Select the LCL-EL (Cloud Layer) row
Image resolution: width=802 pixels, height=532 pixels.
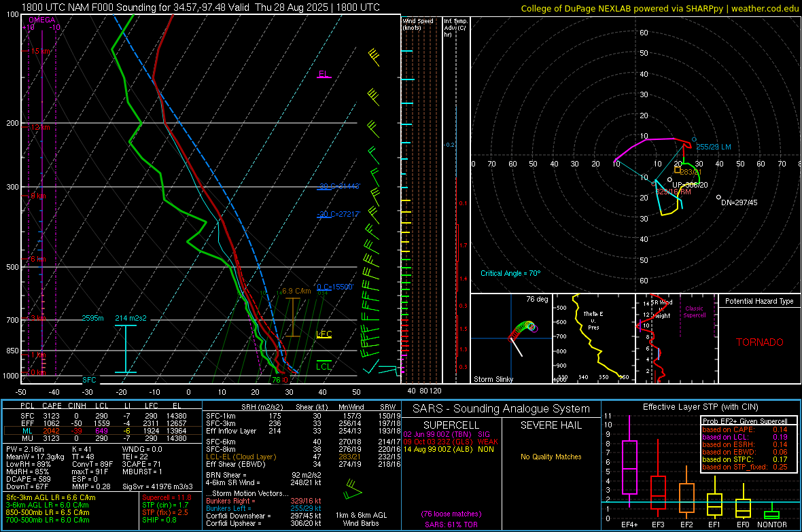[303, 457]
